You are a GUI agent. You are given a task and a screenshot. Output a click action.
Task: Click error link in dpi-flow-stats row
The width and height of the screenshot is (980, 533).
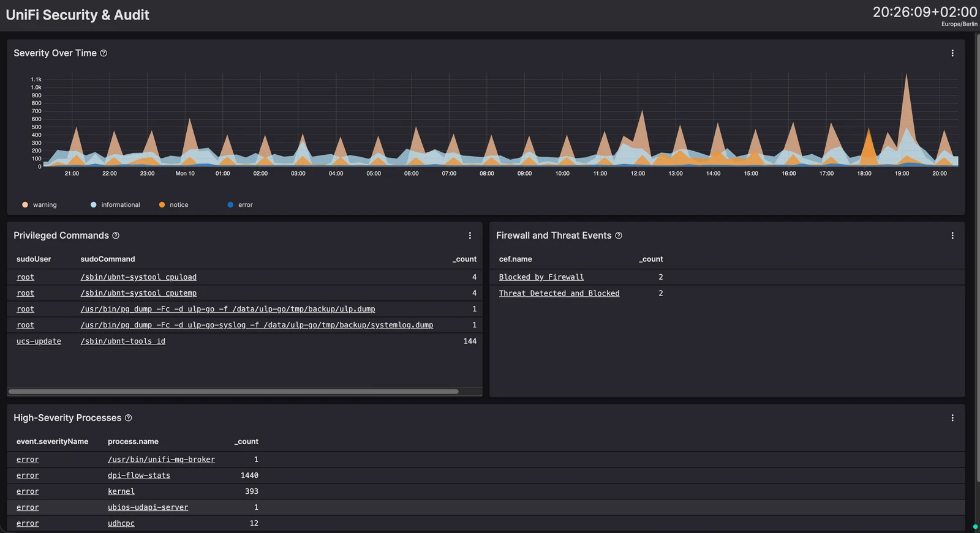[x=28, y=475]
